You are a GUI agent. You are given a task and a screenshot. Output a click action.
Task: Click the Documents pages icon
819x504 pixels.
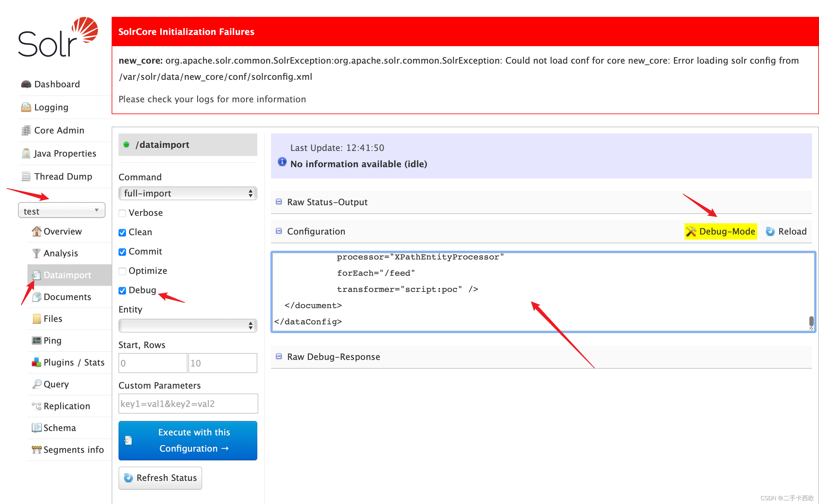click(x=36, y=297)
